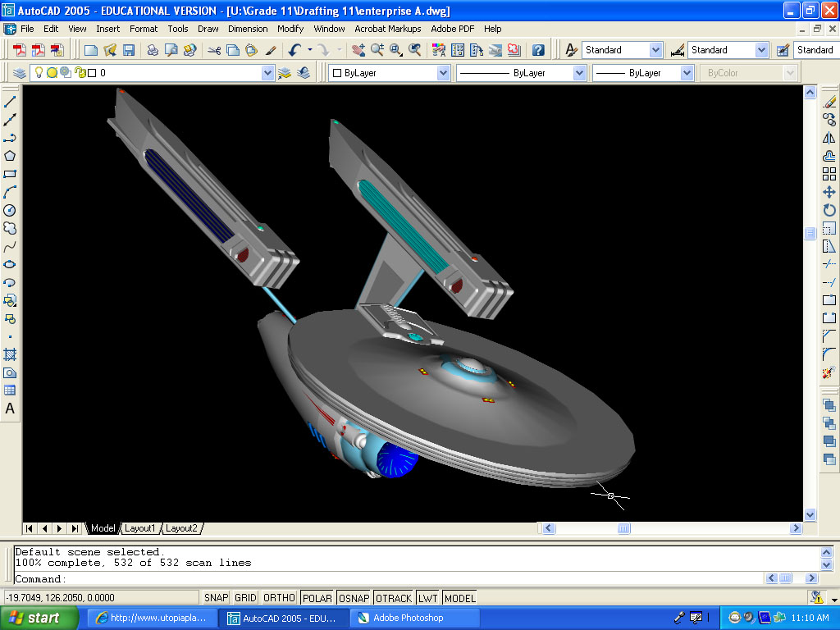Switch to the Layout1 tab
This screenshot has height=630, width=840.
point(140,528)
